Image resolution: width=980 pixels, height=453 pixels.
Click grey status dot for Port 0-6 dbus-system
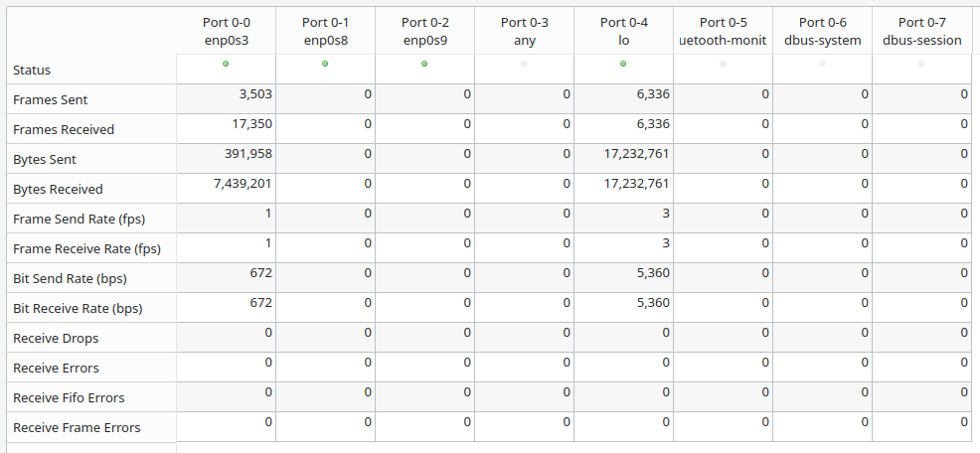coord(822,64)
